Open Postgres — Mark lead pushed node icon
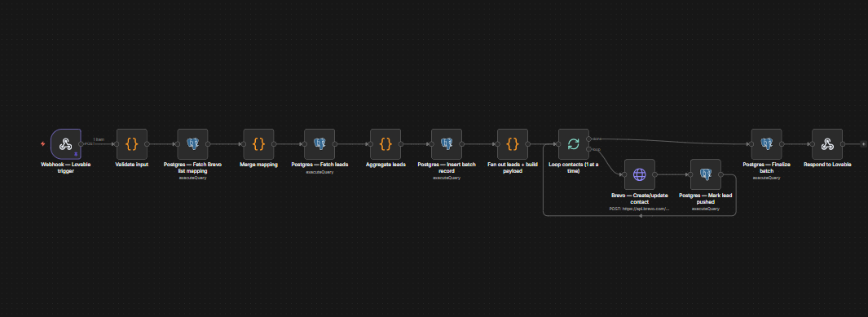The height and width of the screenshot is (317, 868). coord(706,174)
